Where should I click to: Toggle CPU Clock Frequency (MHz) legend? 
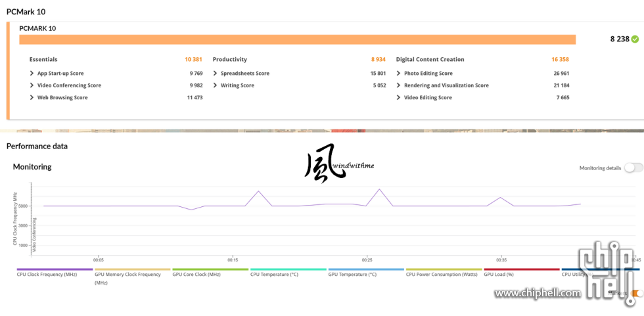coord(55,273)
